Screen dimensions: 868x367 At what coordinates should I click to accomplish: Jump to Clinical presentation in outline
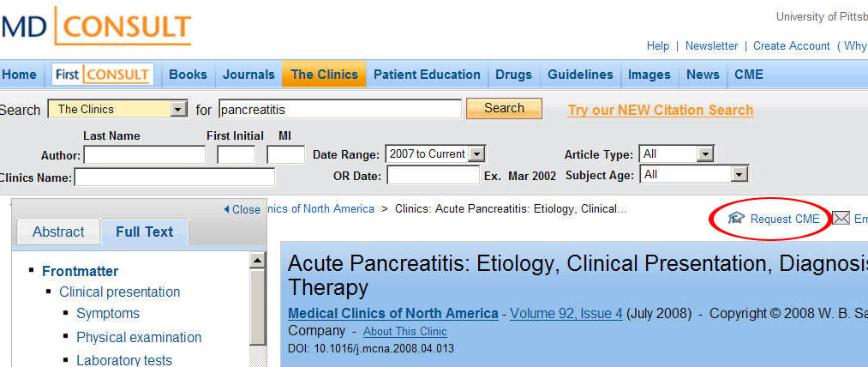point(120,292)
